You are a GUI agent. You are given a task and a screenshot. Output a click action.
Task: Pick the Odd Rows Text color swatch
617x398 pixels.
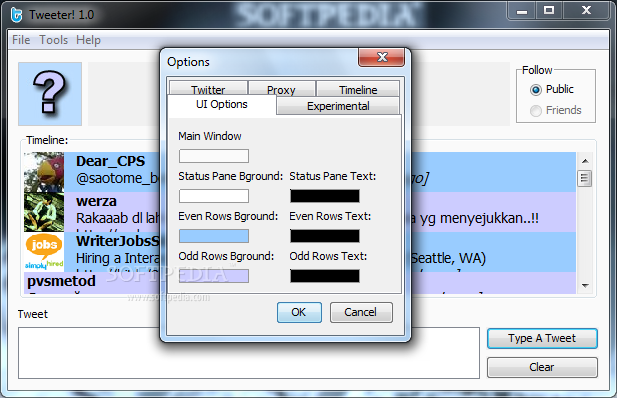coord(325,276)
